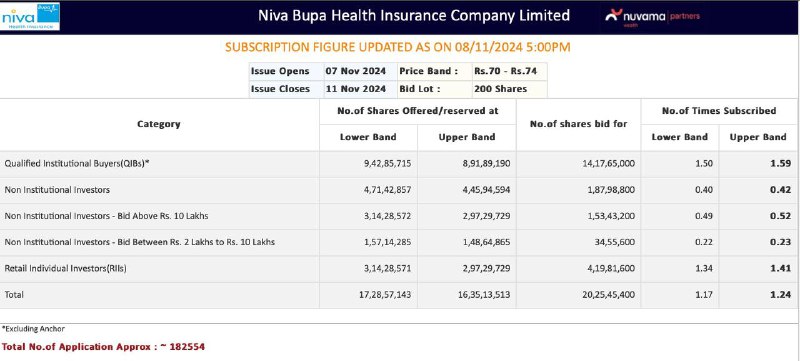800x361 pixels.
Task: Click the No.of Times Subscribed header
Action: coord(719,111)
